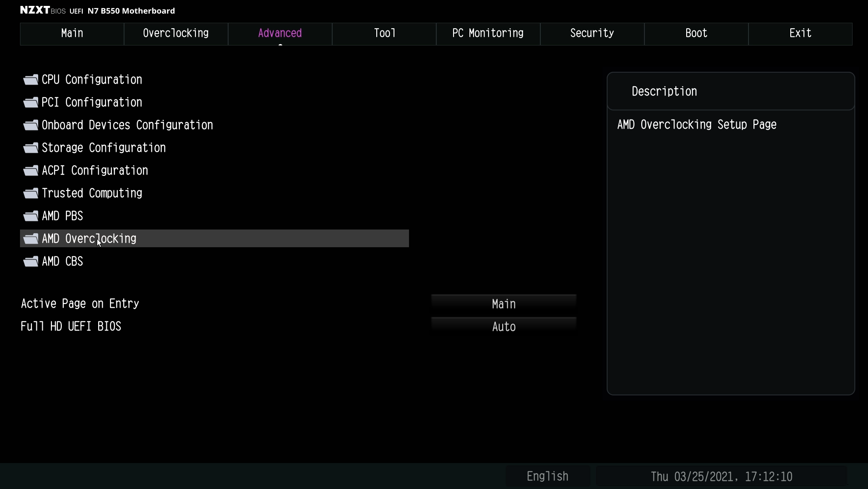Open ACPI Configuration label

click(95, 171)
